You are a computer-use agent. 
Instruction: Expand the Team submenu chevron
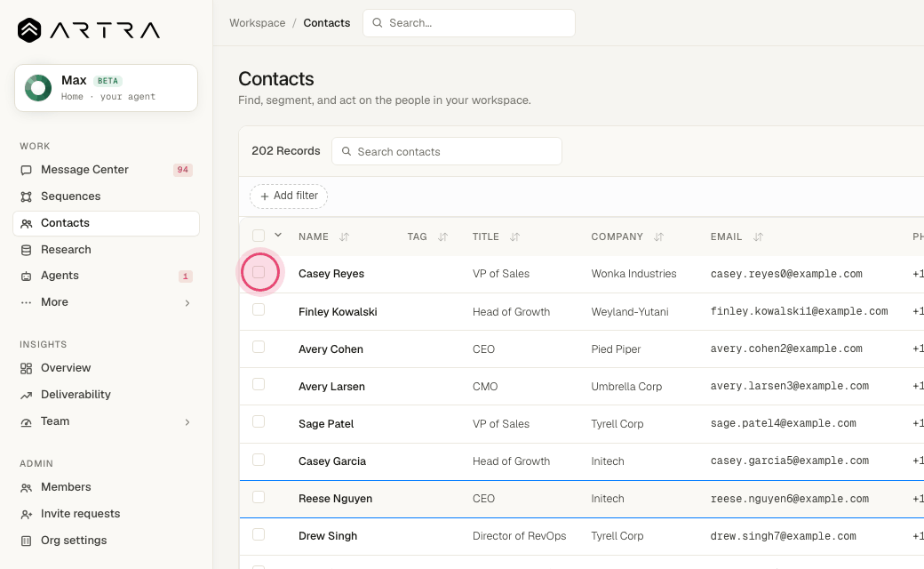coord(187,422)
